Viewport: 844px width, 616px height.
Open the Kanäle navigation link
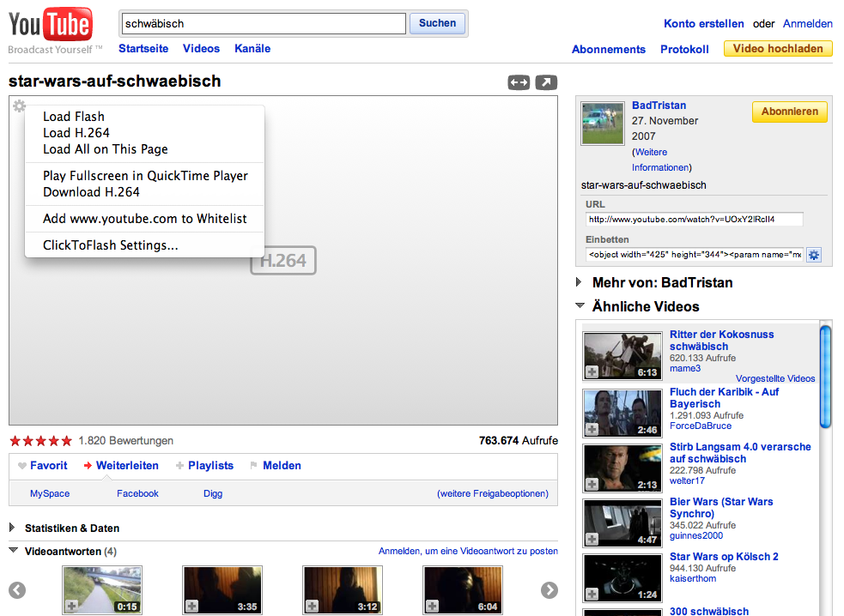click(252, 48)
